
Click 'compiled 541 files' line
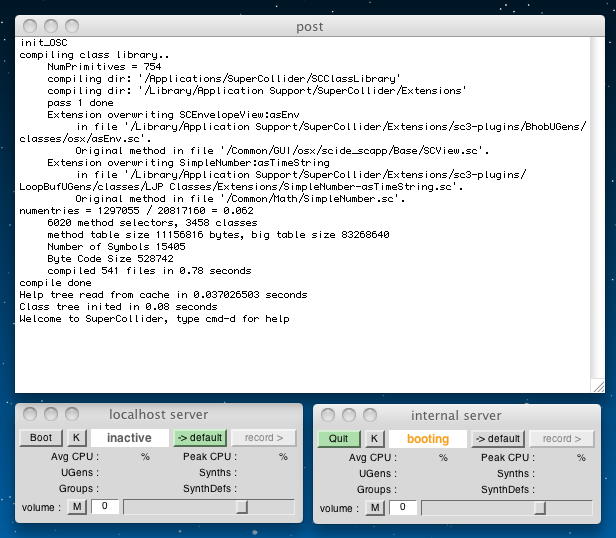(149, 271)
